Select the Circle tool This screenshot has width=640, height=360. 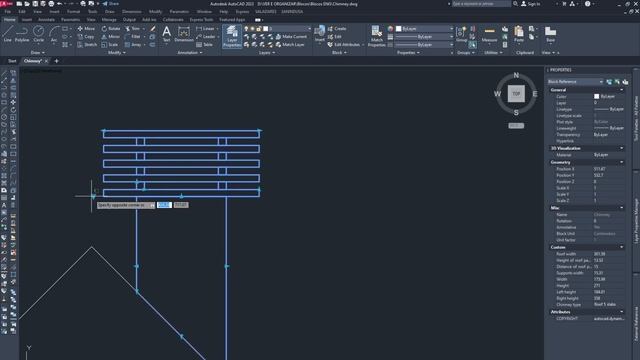38,34
